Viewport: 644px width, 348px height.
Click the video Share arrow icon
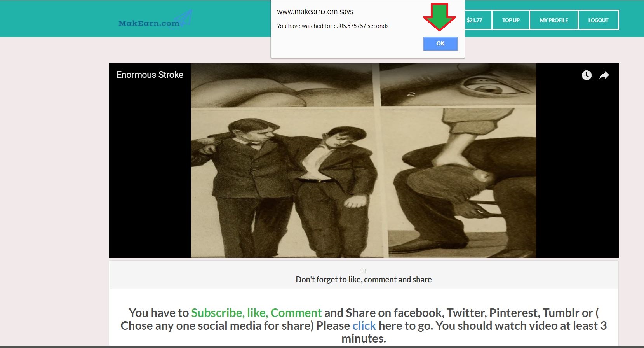pos(604,75)
